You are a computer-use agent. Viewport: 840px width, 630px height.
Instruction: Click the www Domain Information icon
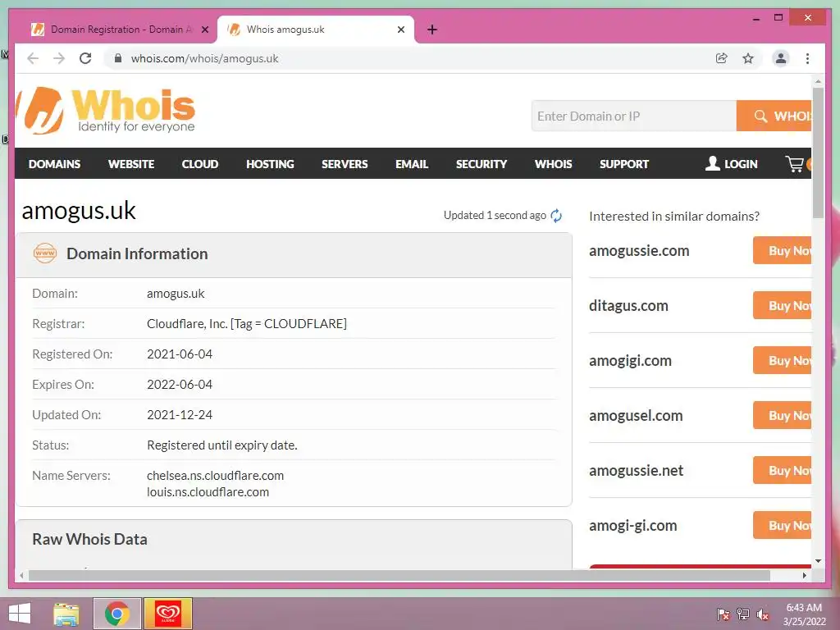pyautogui.click(x=45, y=253)
